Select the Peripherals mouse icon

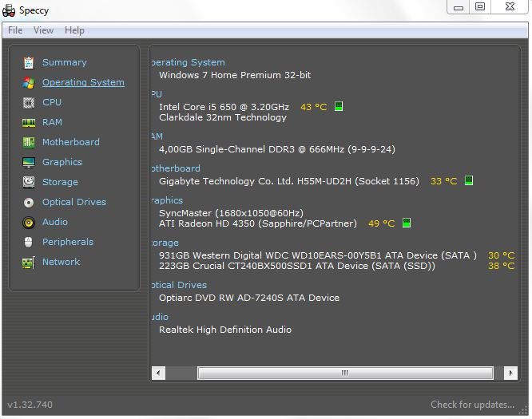(x=29, y=242)
